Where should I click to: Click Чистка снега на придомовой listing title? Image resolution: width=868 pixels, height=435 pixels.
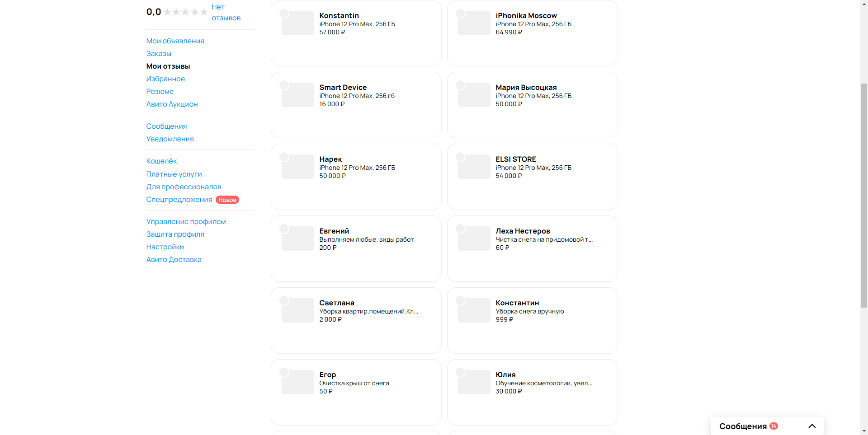[544, 239]
